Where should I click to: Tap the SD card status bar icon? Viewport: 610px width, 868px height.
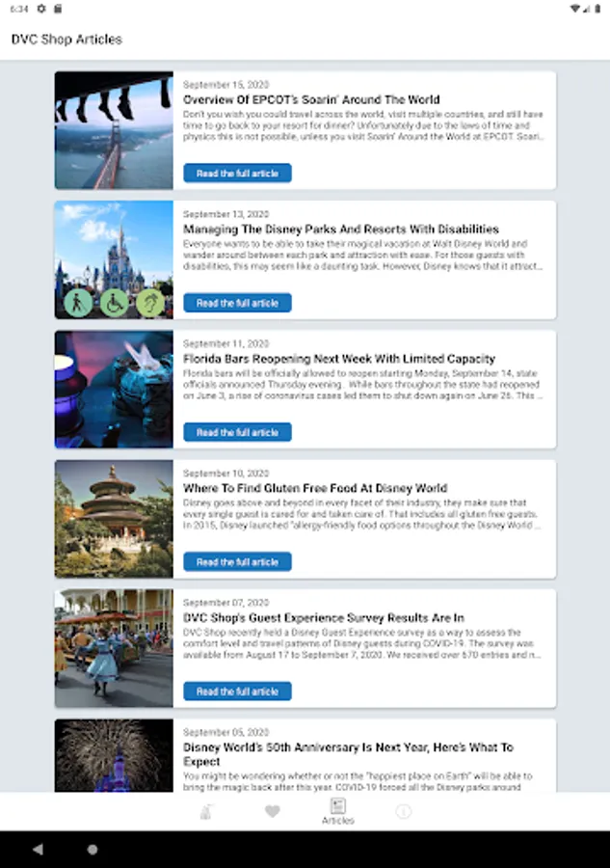pos(58,9)
